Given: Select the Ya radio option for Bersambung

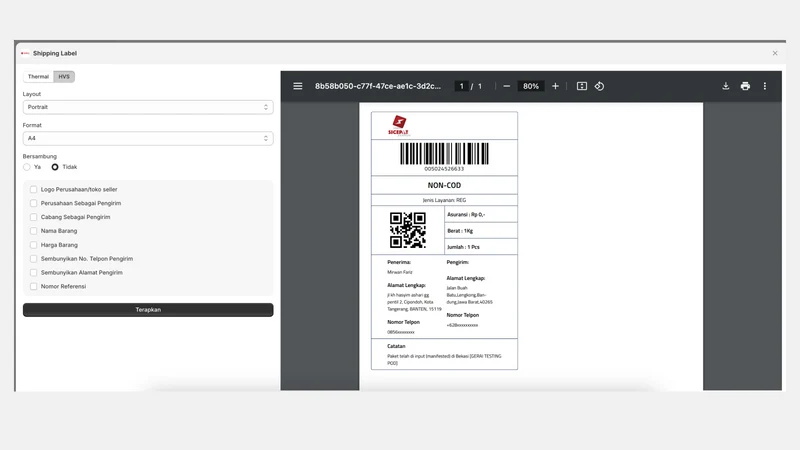Looking at the screenshot, I should pyautogui.click(x=27, y=167).
